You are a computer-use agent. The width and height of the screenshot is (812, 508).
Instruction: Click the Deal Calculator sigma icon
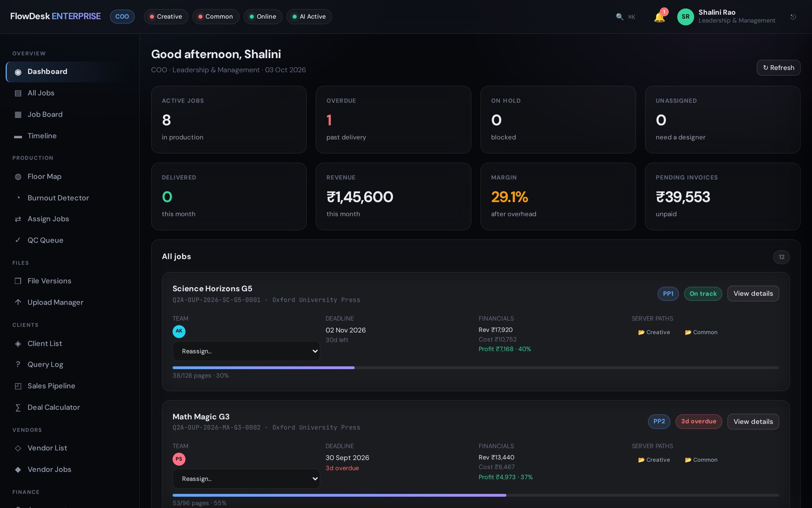(x=18, y=407)
